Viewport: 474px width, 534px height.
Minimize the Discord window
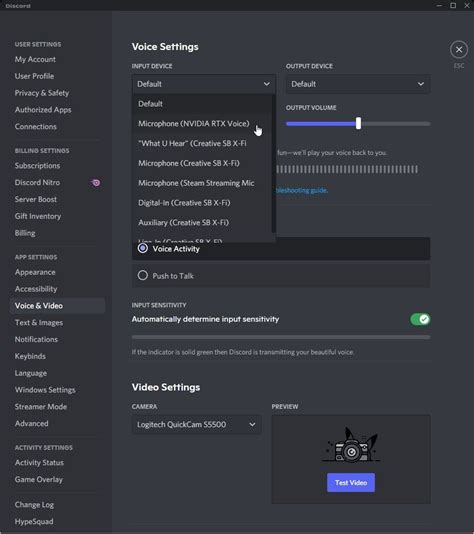[x=439, y=5]
